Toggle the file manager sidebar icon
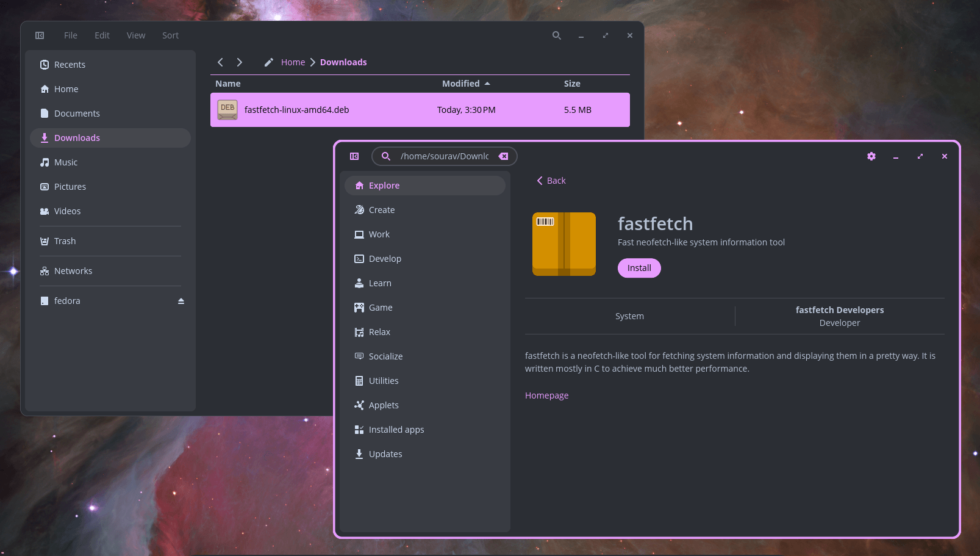This screenshot has height=556, width=980. (40, 35)
